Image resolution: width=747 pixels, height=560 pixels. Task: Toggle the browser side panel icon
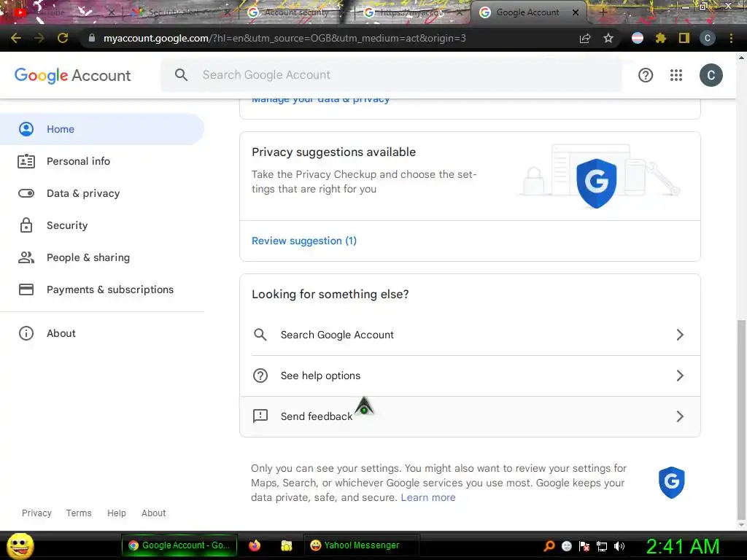[684, 38]
